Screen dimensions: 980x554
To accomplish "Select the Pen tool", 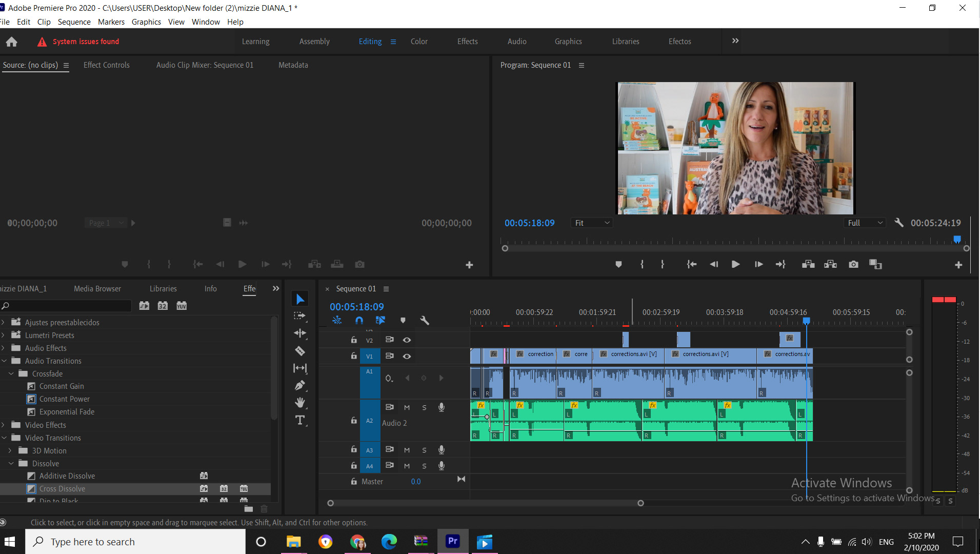I will (300, 385).
